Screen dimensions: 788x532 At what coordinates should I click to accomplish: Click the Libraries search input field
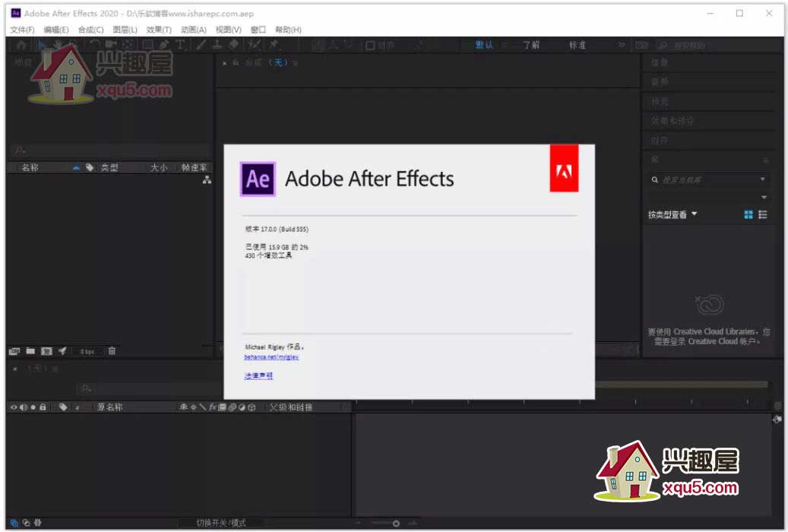[x=709, y=179]
